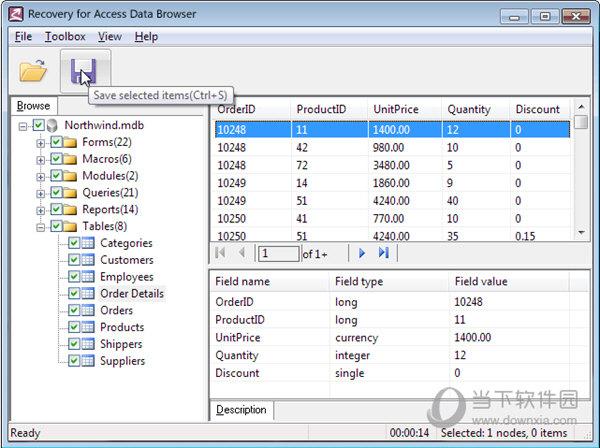600x448 pixels.
Task: Expand the Forms(22) node
Action: pos(41,143)
